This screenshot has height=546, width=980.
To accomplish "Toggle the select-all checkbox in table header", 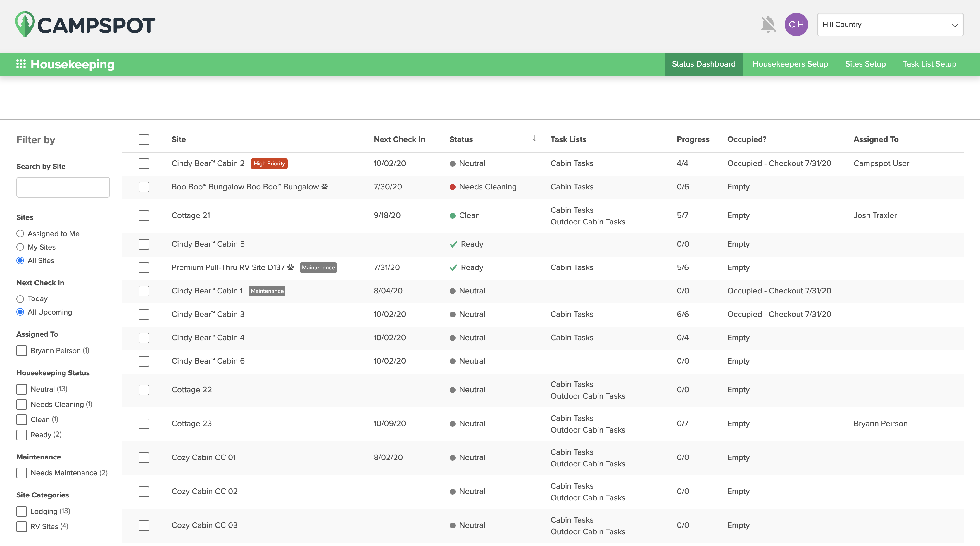I will (144, 139).
